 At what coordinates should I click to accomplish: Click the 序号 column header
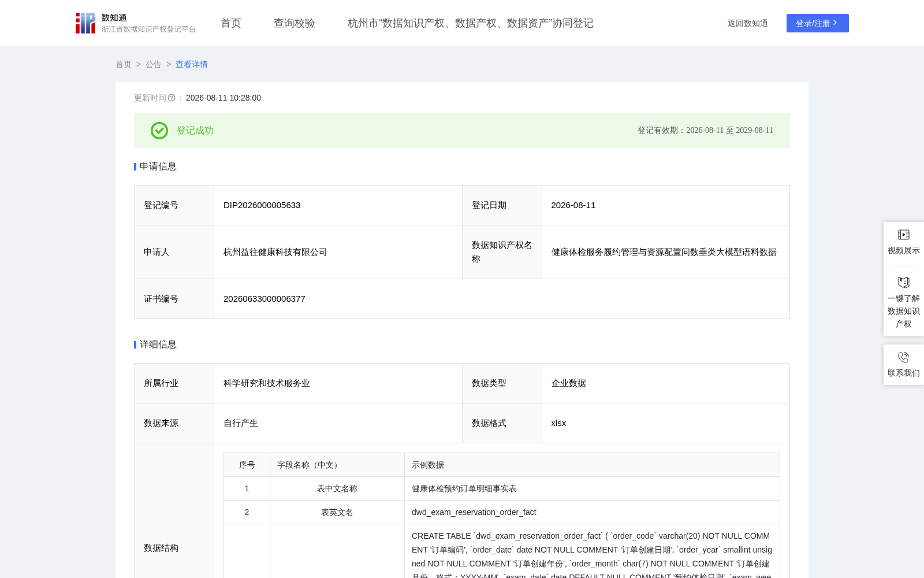click(x=247, y=465)
